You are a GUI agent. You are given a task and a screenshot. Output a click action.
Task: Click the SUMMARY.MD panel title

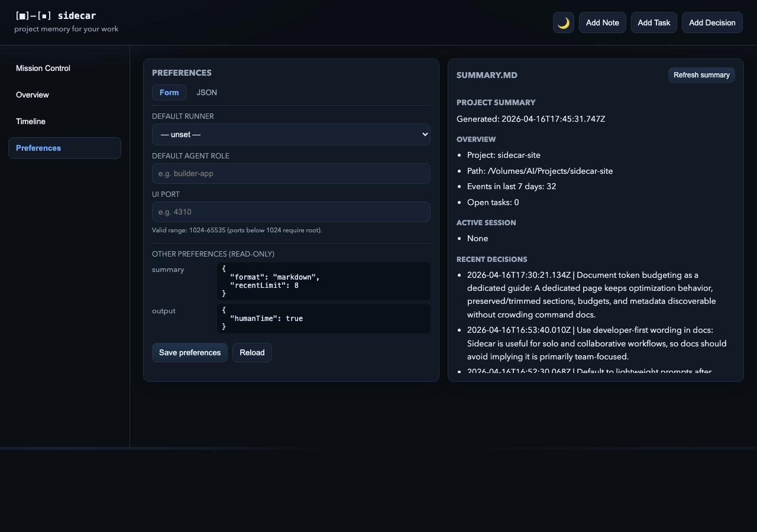487,76
